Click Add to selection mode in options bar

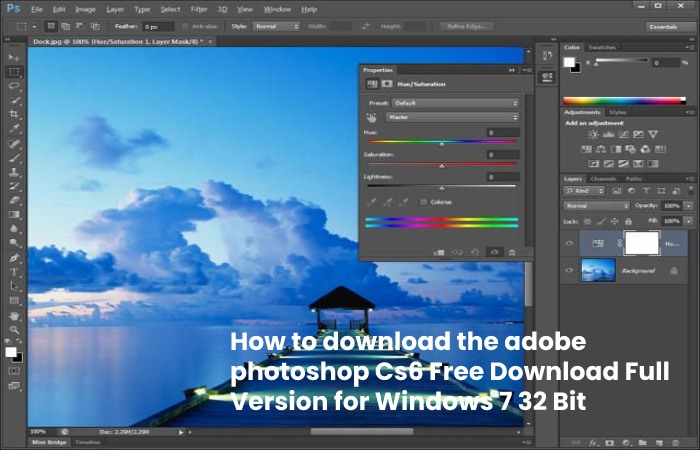pos(65,26)
